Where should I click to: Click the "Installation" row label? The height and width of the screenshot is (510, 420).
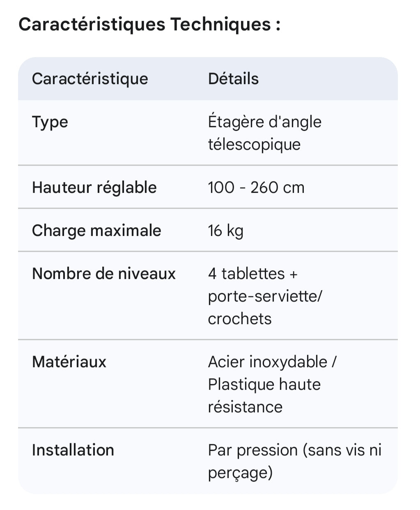(73, 450)
